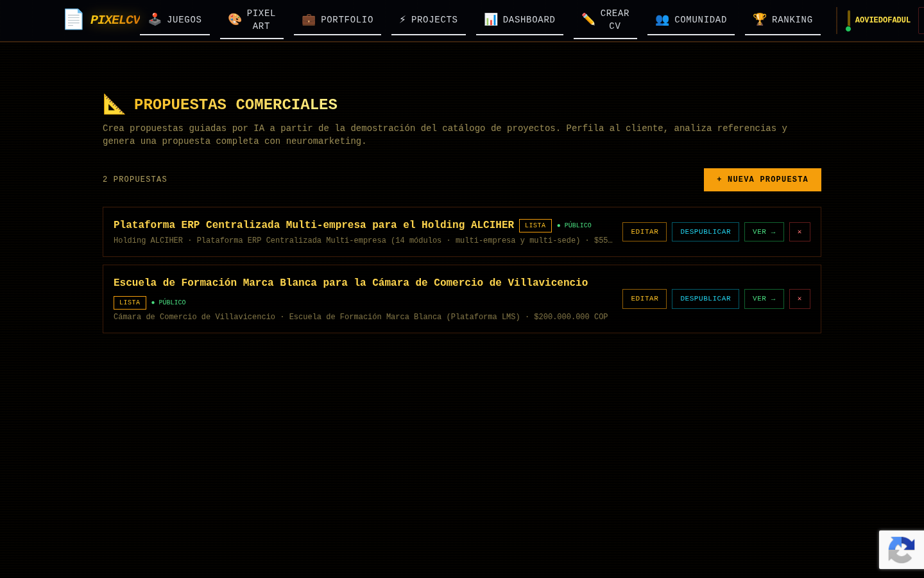Screen dimensions: 924x578
Task: Click the LISTA badge on the Villavicencio proposal
Action: tap(130, 302)
